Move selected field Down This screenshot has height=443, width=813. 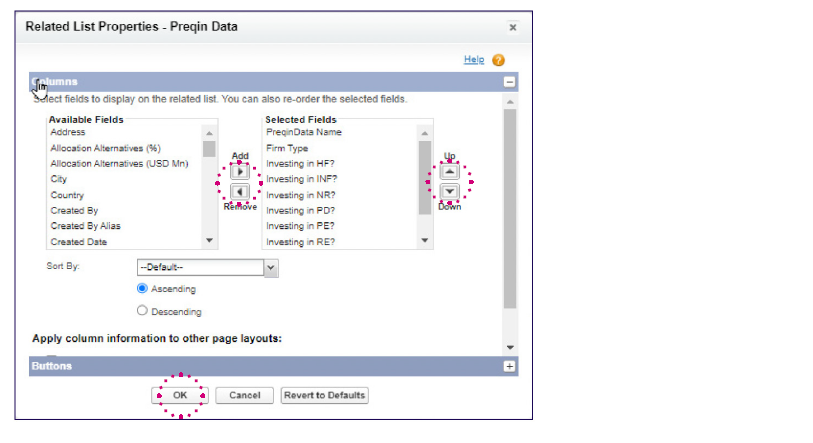pos(450,191)
